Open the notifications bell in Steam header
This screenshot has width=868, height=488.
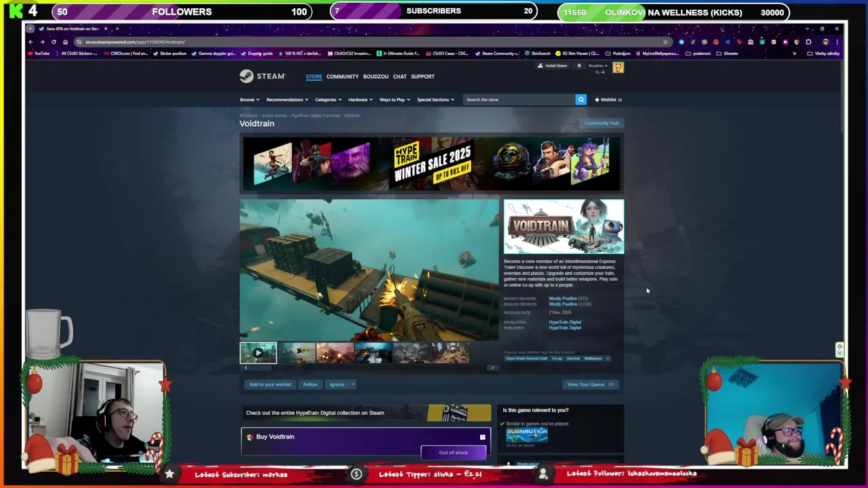point(578,66)
